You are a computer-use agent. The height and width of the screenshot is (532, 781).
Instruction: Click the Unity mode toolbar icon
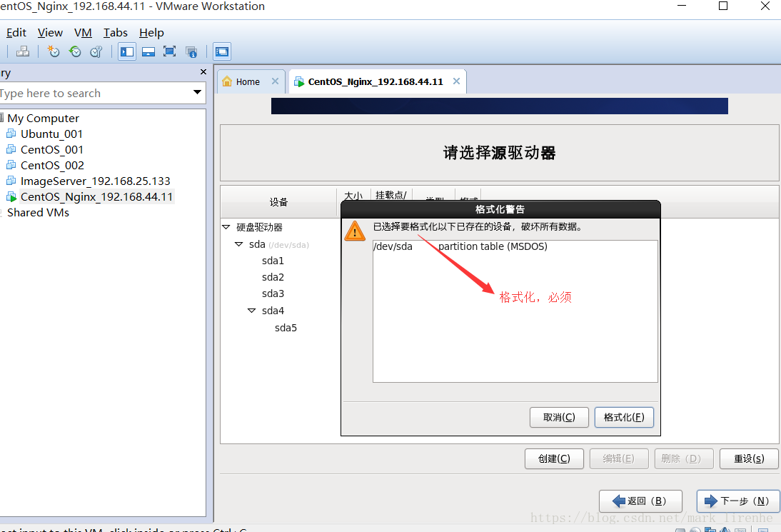tap(191, 51)
